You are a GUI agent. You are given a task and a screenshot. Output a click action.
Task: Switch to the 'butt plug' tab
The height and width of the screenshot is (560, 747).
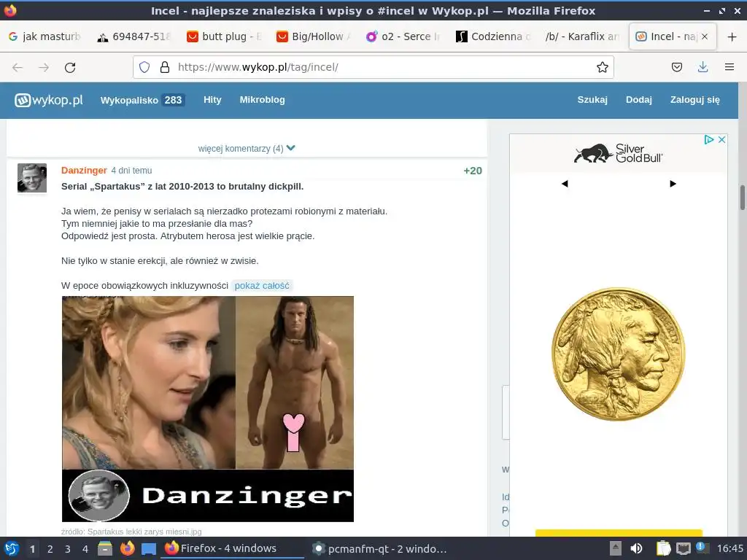[x=224, y=36]
